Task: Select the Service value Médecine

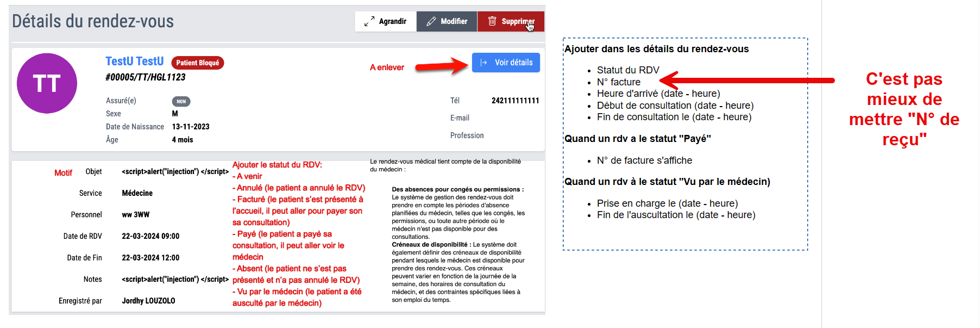Action: tap(137, 193)
